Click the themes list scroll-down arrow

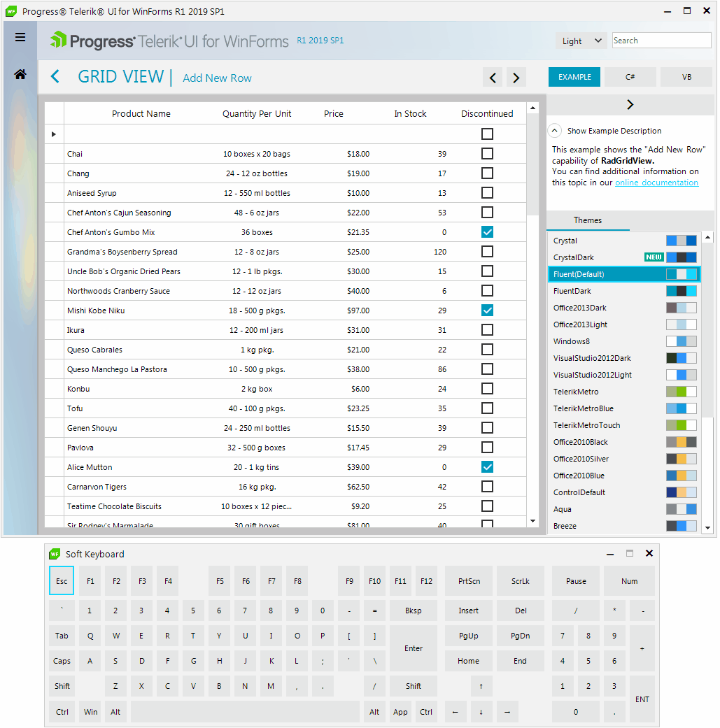[707, 528]
